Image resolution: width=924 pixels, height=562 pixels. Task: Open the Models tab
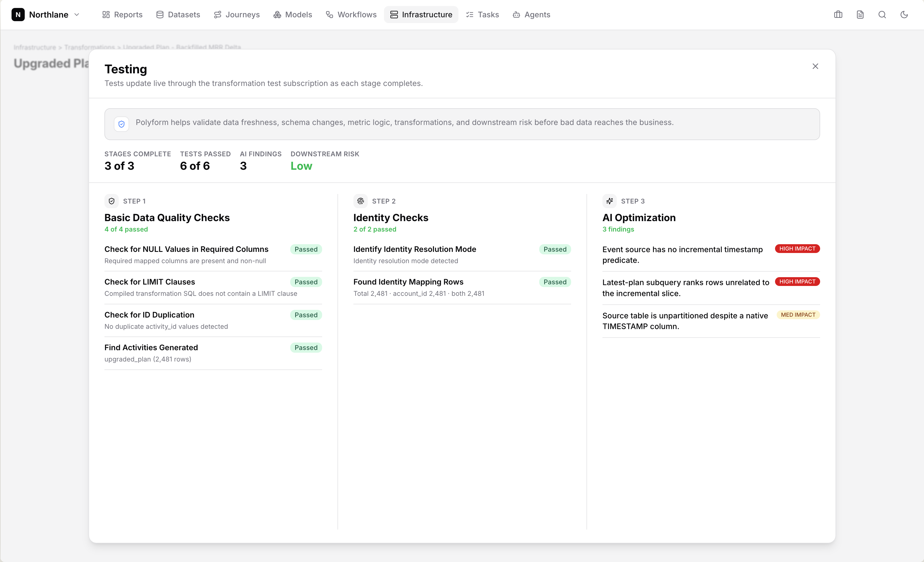pyautogui.click(x=293, y=15)
